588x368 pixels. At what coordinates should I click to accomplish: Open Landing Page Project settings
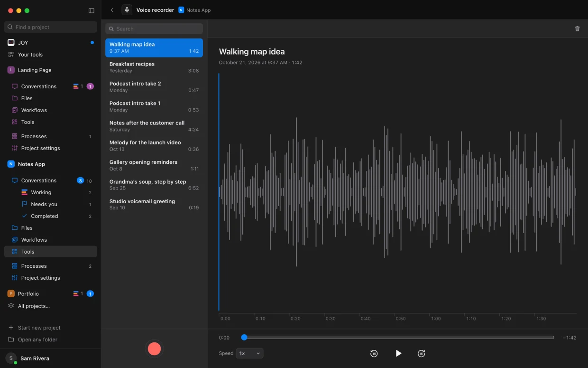click(51, 148)
